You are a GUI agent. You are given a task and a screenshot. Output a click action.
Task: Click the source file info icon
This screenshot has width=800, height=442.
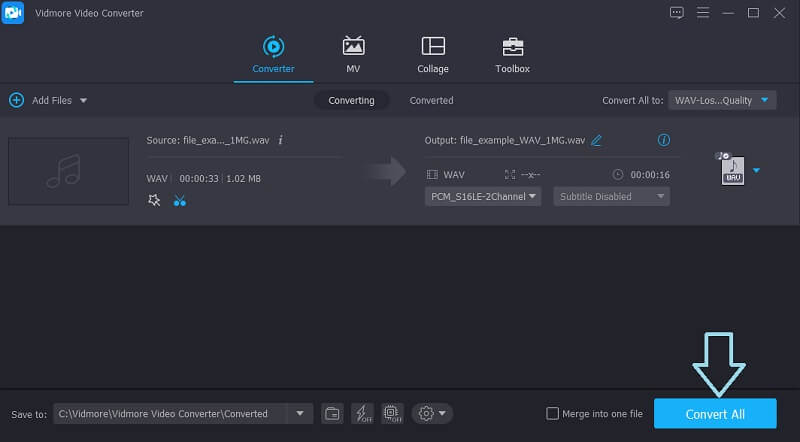click(280, 140)
